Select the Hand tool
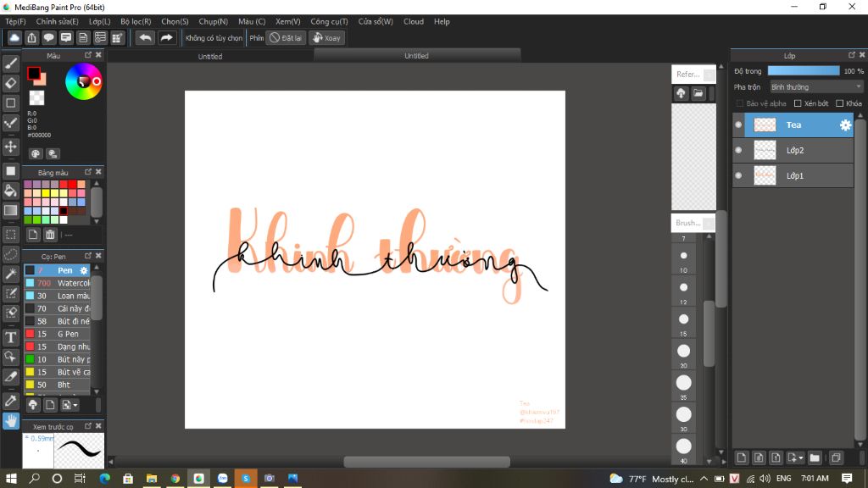The height and width of the screenshot is (488, 868). [10, 421]
